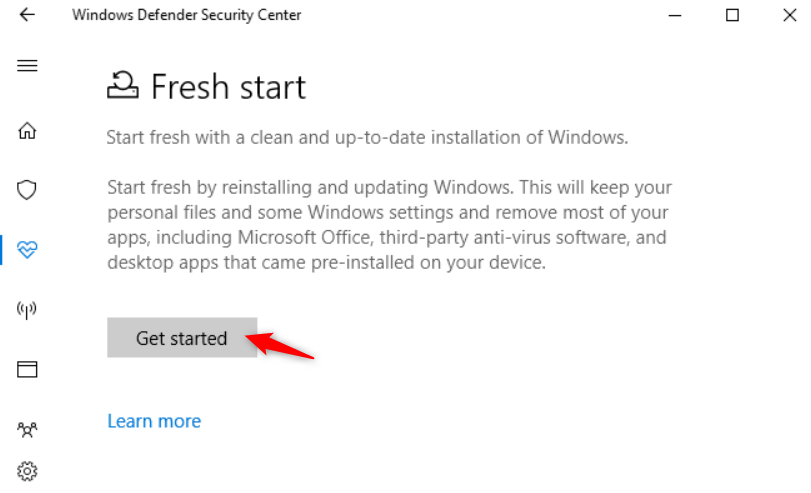Click the paragraph about reinstalling Windows
This screenshot has height=493, width=811.
click(388, 226)
